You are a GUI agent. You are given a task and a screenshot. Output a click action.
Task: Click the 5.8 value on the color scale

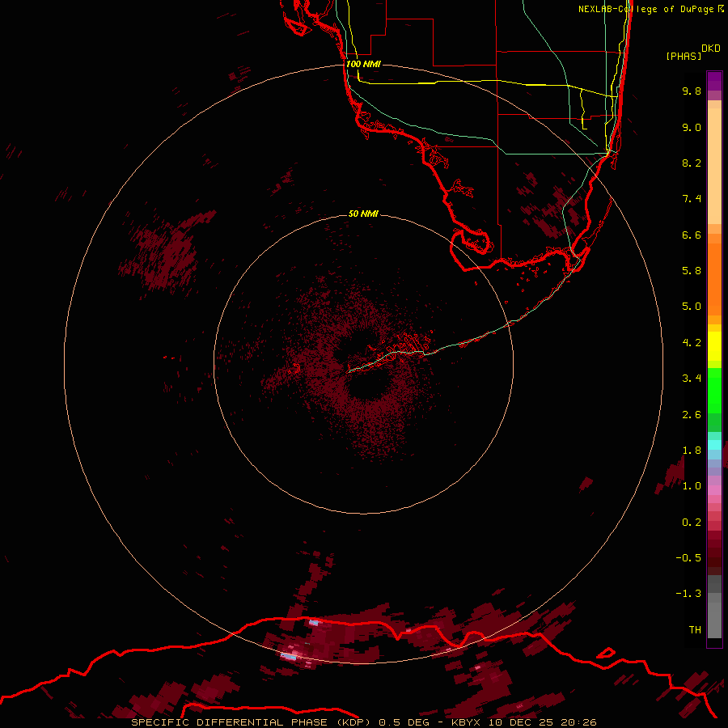(692, 271)
